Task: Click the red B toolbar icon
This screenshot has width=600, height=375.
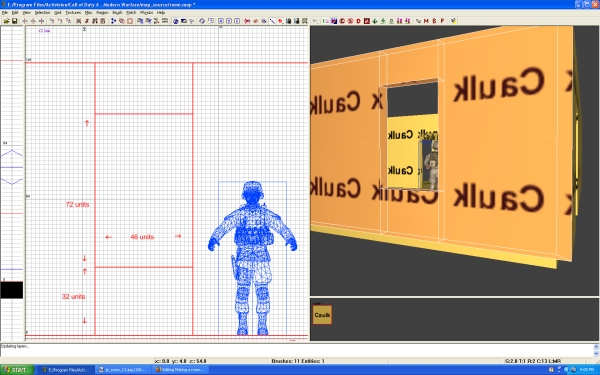Action: 434,21
